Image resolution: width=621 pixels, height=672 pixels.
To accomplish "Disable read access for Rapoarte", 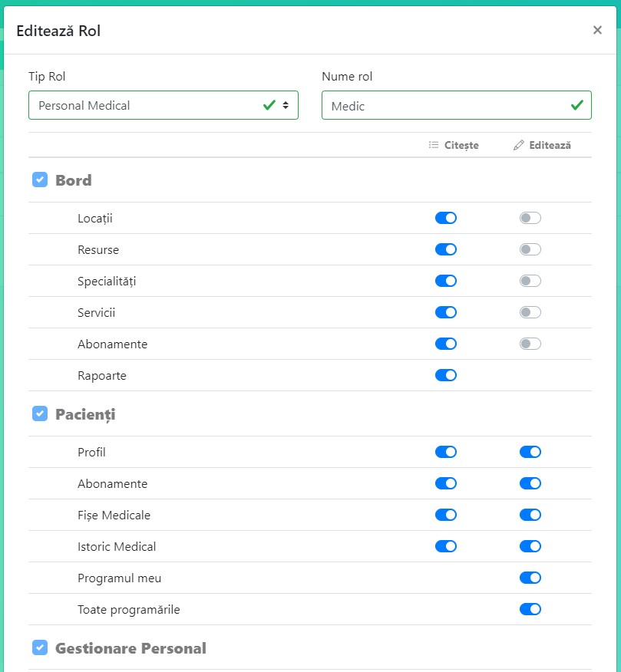I will (x=446, y=375).
